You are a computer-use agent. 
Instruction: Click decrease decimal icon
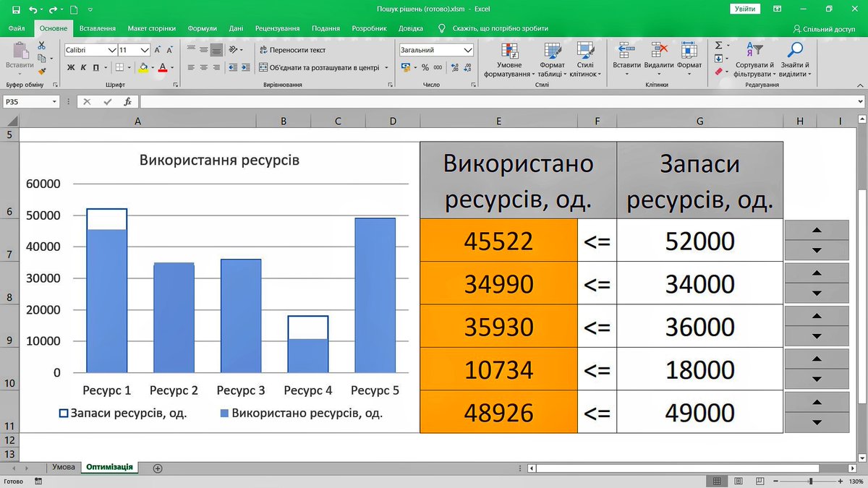click(x=466, y=67)
